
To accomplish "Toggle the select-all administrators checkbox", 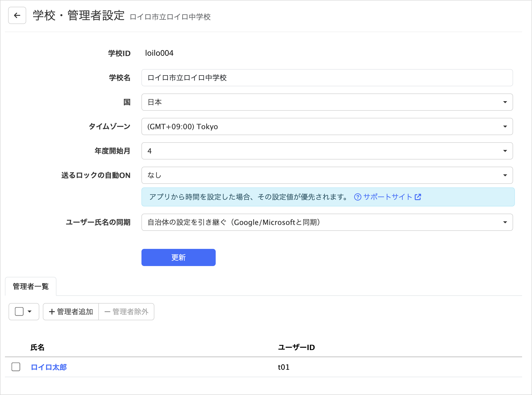I will [x=19, y=312].
